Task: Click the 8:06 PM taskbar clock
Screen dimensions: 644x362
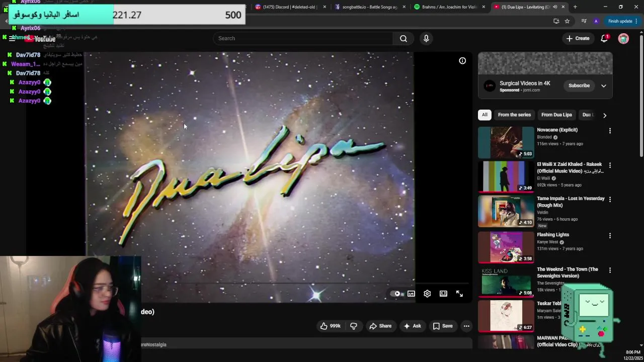Action: 632,352
